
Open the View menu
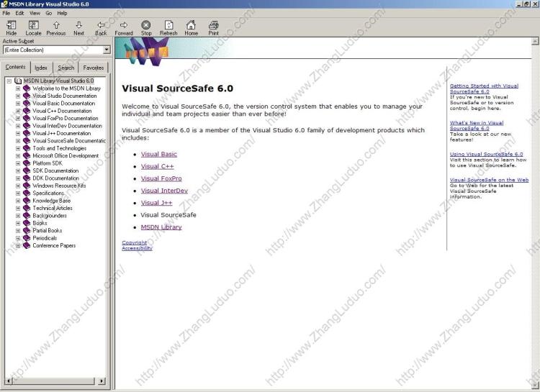coord(35,13)
